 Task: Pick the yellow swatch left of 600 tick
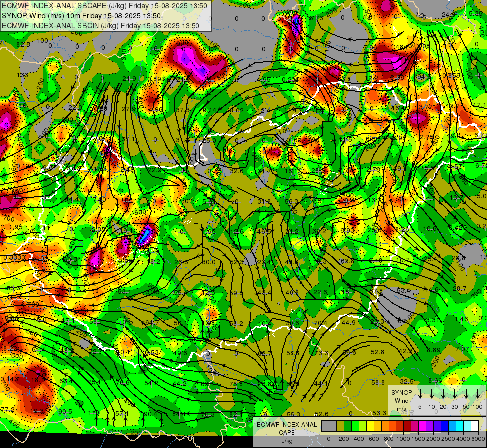(370, 426)
